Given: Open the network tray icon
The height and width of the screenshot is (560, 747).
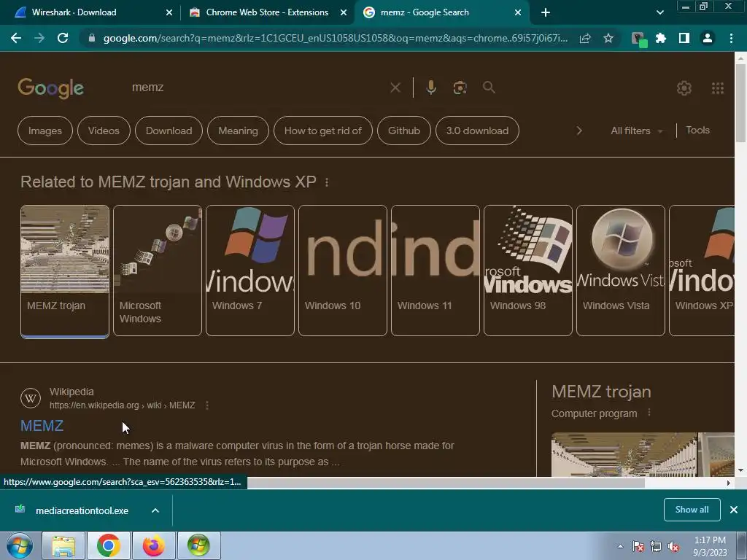Looking at the screenshot, I should pos(656,547).
